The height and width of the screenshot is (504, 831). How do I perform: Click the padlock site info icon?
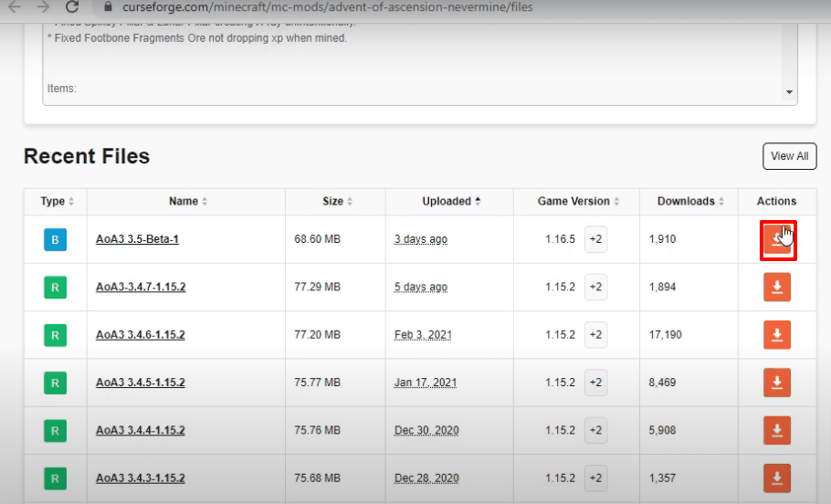(108, 7)
